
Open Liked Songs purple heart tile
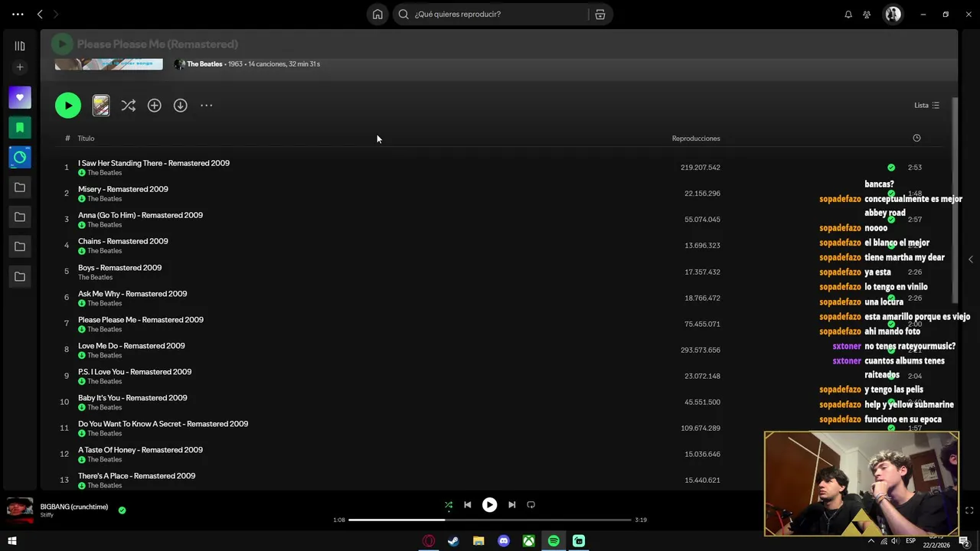coord(20,98)
